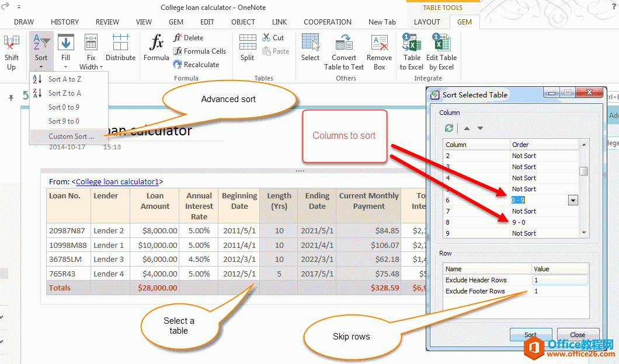619x364 pixels.
Task: Click the Split table icon
Action: pyautogui.click(x=247, y=43)
